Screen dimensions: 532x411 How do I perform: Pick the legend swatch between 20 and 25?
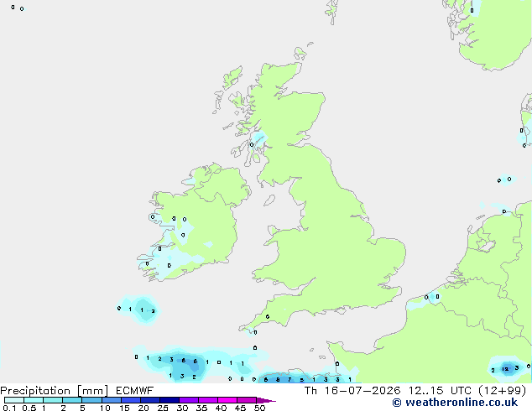150,400
